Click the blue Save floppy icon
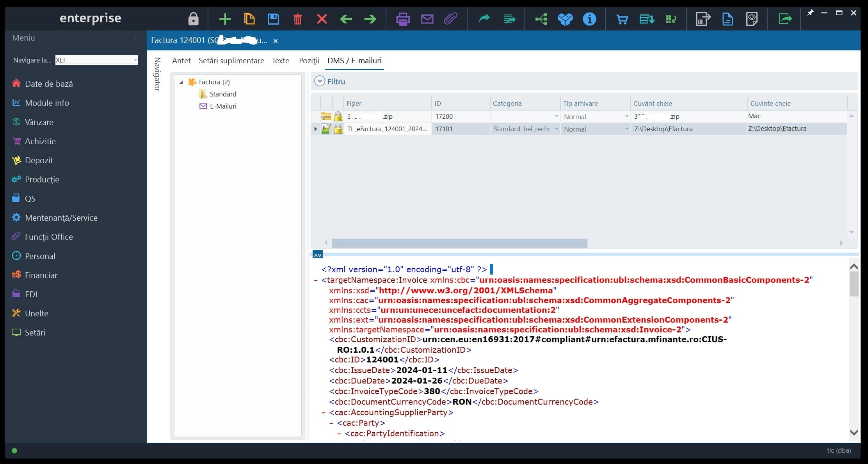Screen dimensions: 868x464 (274, 19)
